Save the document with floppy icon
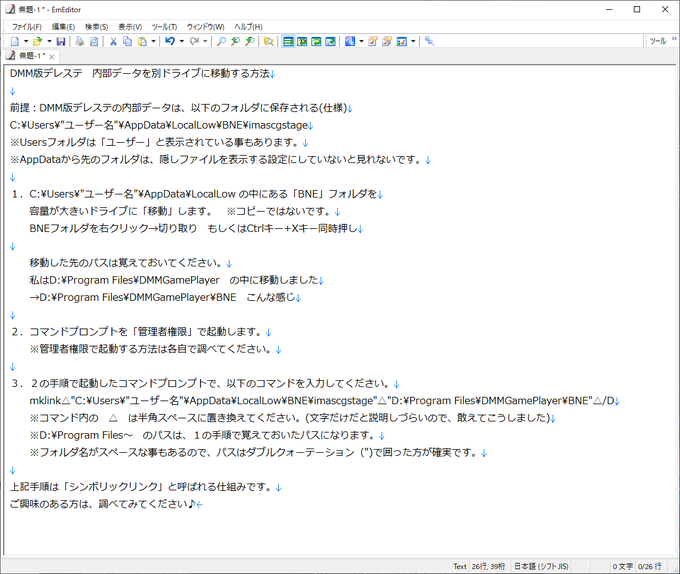The height and width of the screenshot is (574, 680). coord(61,41)
